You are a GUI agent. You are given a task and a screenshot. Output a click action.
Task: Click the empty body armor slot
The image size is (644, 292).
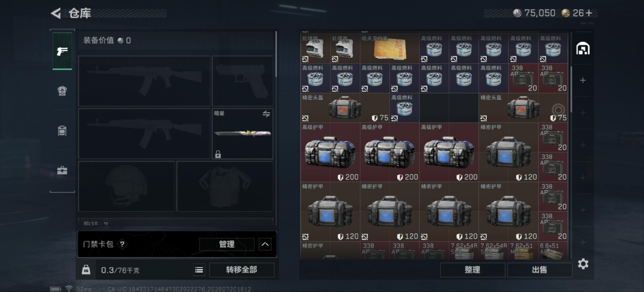(x=225, y=186)
